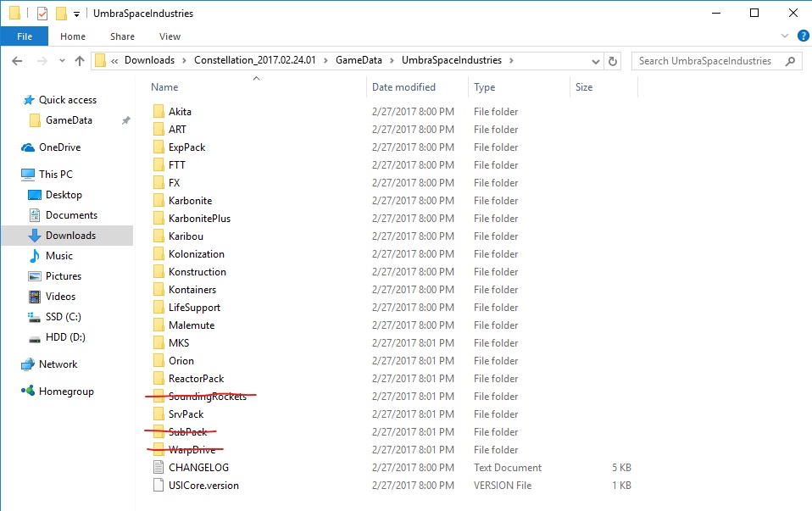The height and width of the screenshot is (511, 812).
Task: Expand the hidden breadcrumb path double-chevron
Action: point(114,61)
